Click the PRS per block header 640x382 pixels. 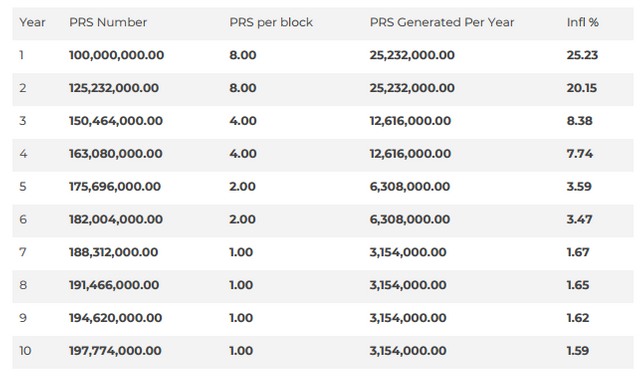[x=271, y=22]
